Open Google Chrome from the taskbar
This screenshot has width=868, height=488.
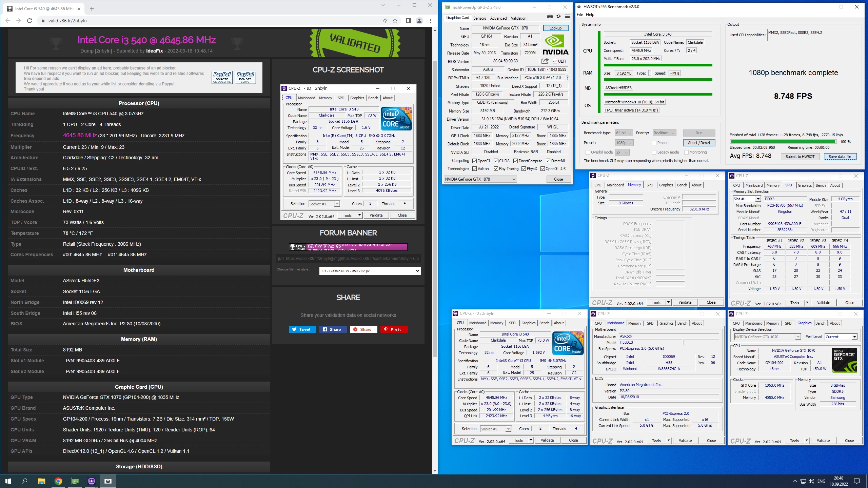(x=58, y=481)
